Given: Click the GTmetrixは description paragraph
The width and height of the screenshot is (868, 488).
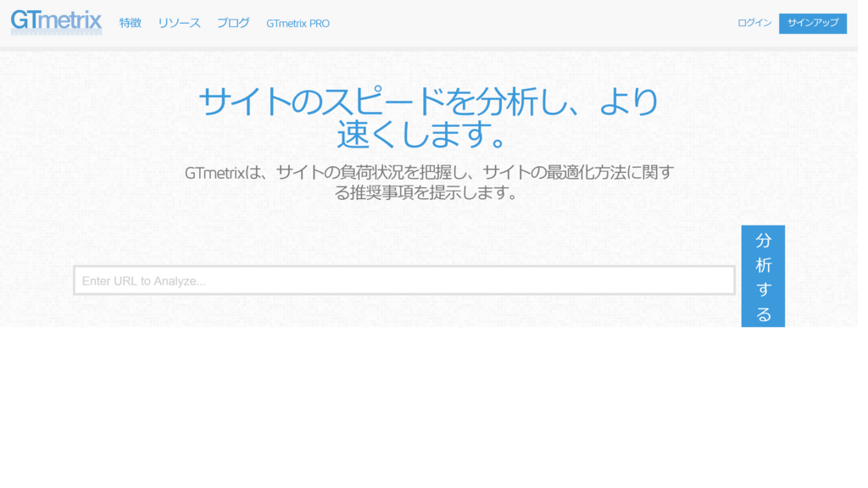Looking at the screenshot, I should 429,183.
